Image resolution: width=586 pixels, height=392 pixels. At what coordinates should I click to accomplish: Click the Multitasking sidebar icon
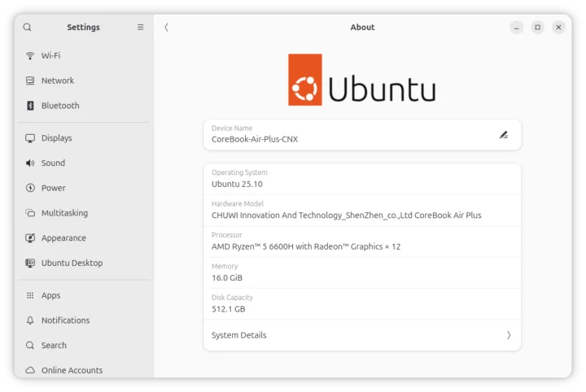pos(30,213)
